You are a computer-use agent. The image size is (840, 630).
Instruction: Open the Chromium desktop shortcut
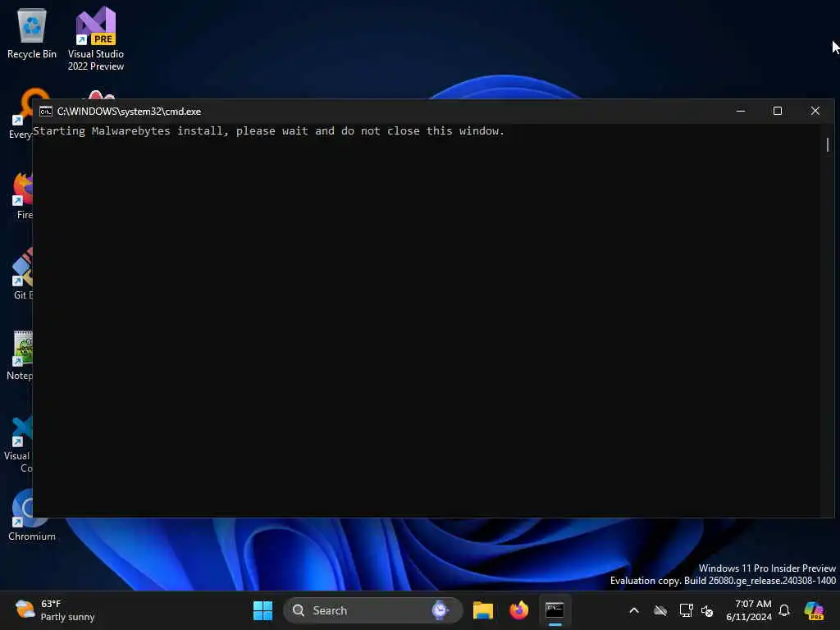31,515
